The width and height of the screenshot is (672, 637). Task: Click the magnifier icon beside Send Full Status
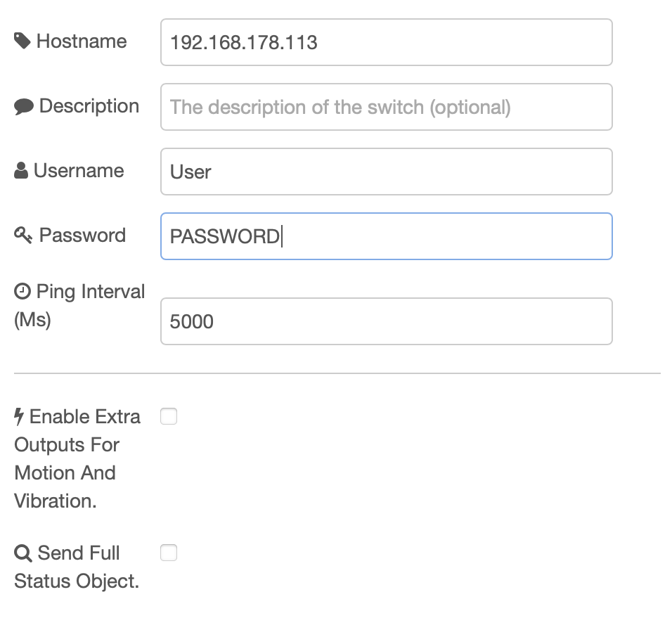(22, 552)
